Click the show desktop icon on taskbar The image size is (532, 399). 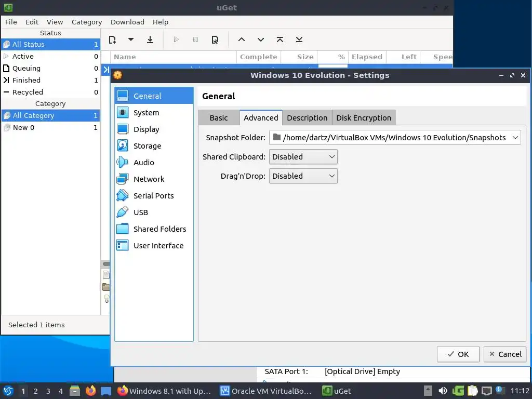click(106, 391)
